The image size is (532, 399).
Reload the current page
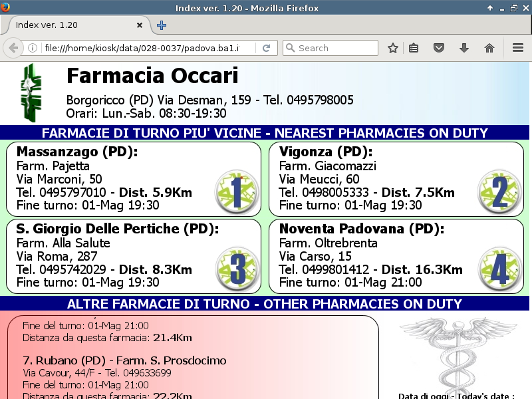(x=267, y=48)
